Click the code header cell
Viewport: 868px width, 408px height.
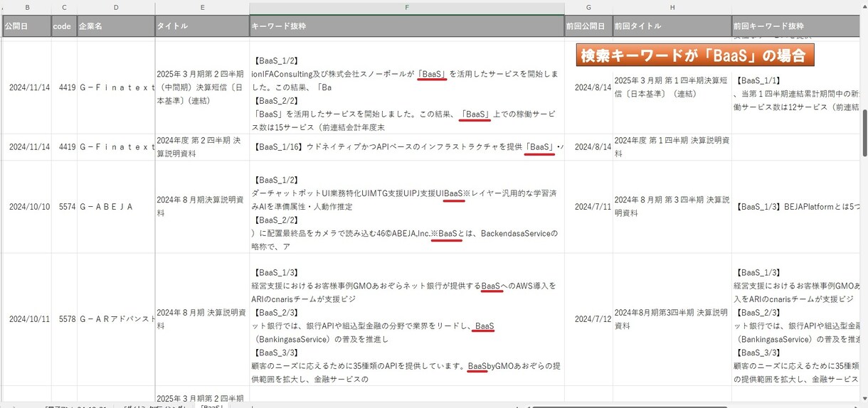tap(64, 26)
